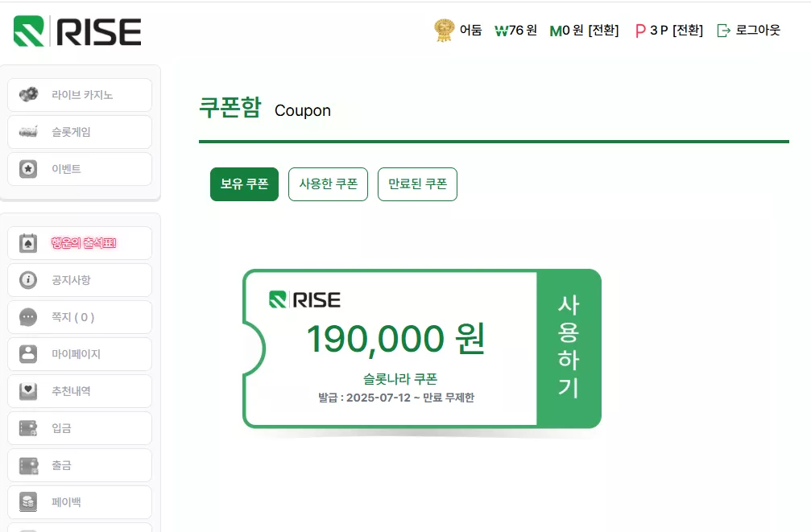
Task: Open the 라이브 카지노 casino chips icon
Action: (x=28, y=95)
